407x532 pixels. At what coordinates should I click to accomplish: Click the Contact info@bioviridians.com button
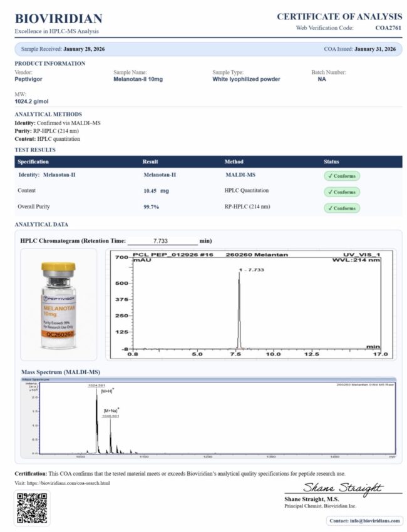(x=364, y=520)
